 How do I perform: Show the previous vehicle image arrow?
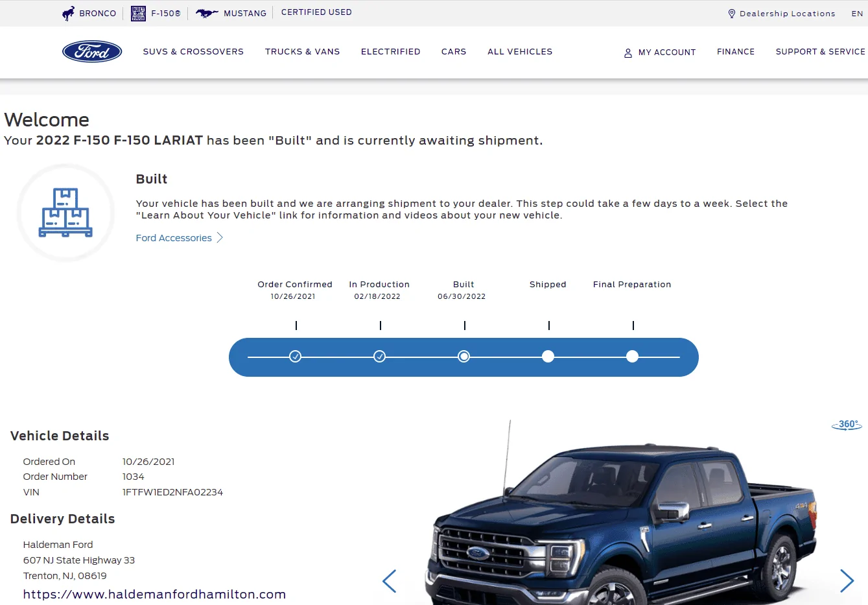coord(389,581)
